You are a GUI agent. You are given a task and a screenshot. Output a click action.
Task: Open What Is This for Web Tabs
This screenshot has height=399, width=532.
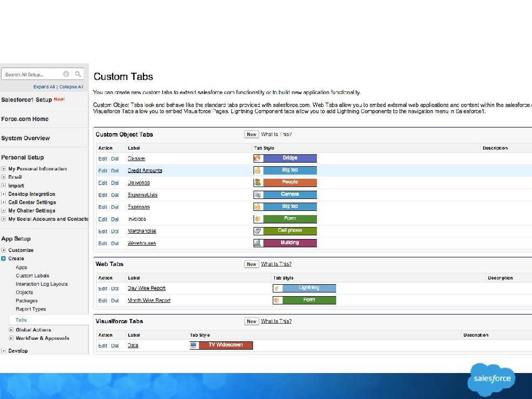point(276,264)
